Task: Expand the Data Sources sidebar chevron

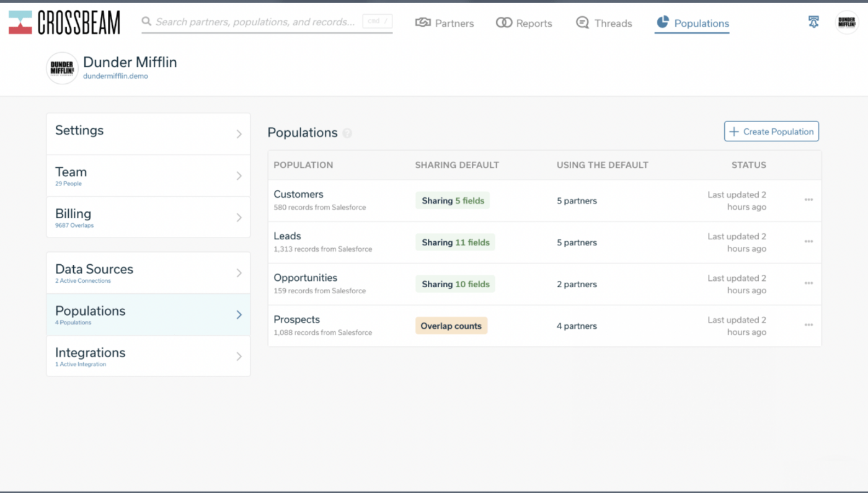Action: [x=239, y=273]
